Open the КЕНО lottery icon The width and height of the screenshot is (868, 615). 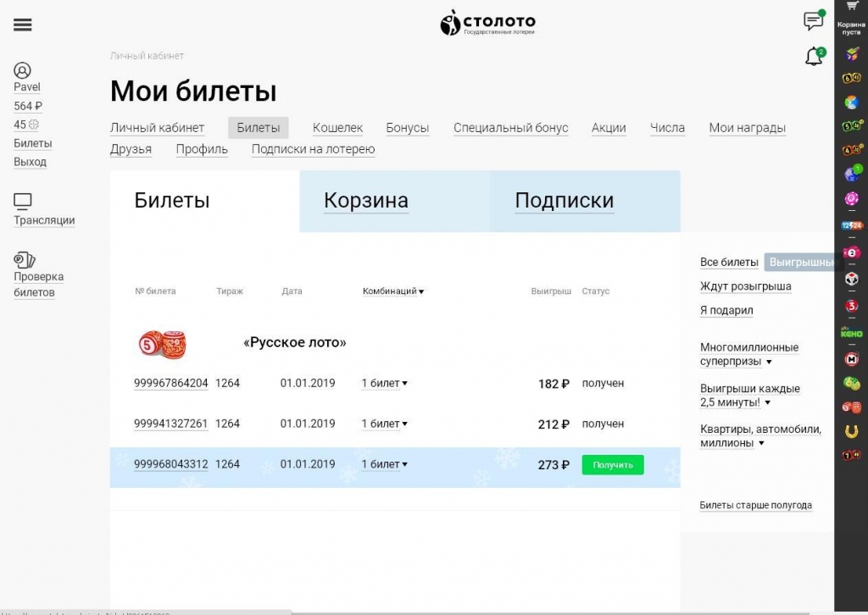pos(852,333)
